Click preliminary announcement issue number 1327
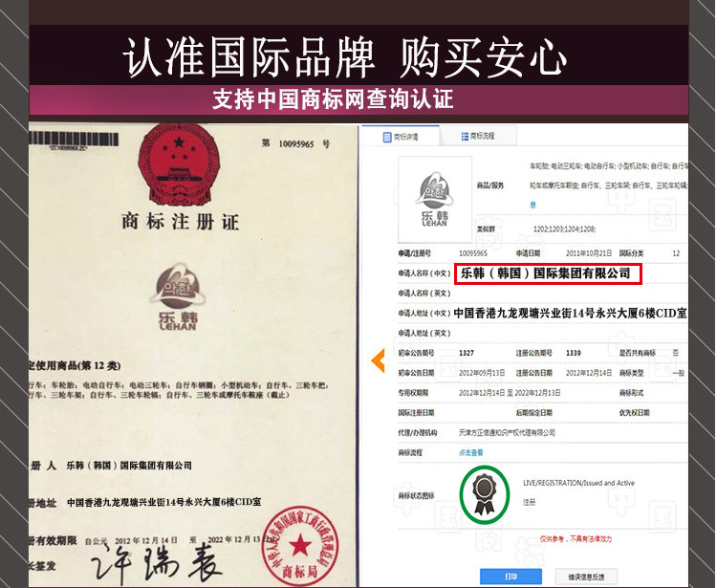The image size is (717, 588). [x=467, y=353]
